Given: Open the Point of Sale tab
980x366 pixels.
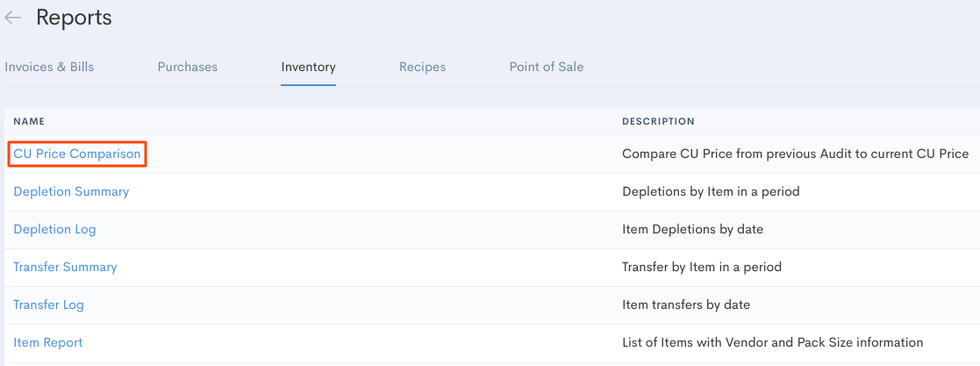Looking at the screenshot, I should point(547,67).
